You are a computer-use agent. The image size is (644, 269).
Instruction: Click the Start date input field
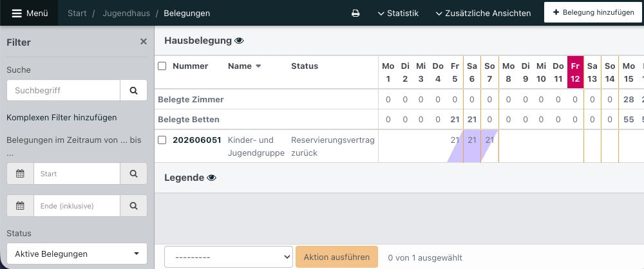(x=77, y=174)
